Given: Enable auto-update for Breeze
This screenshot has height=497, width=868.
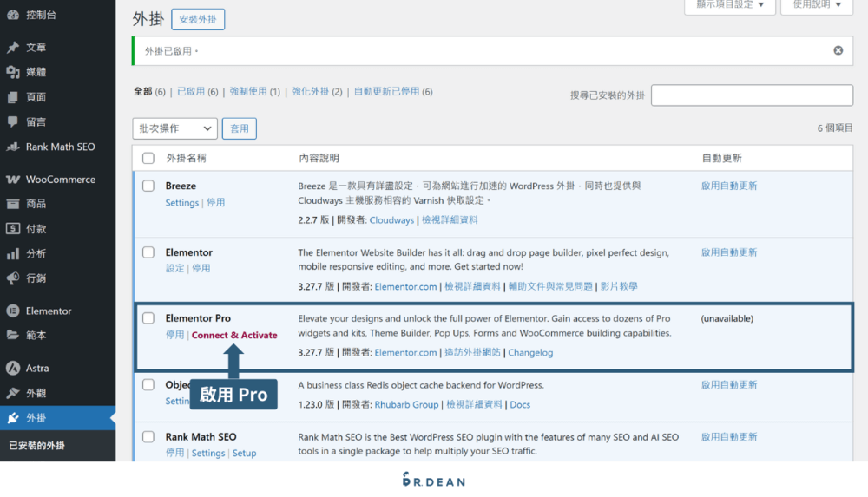Looking at the screenshot, I should tap(728, 186).
